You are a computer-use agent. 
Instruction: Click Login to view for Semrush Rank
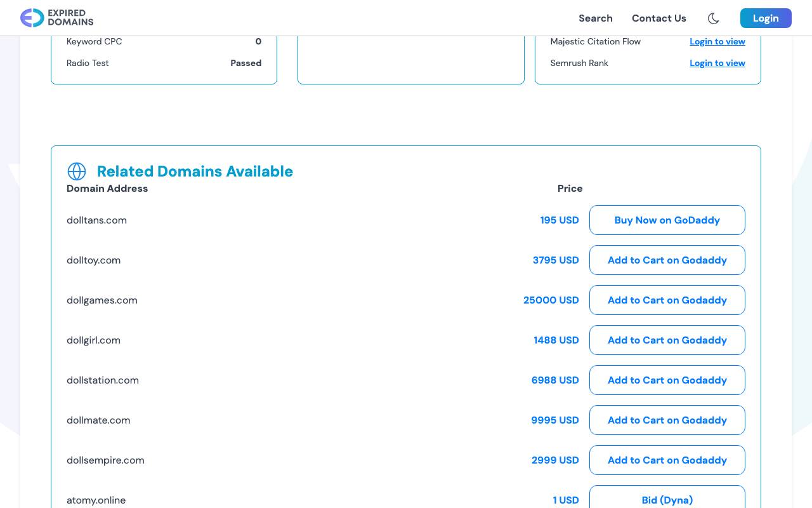(717, 63)
